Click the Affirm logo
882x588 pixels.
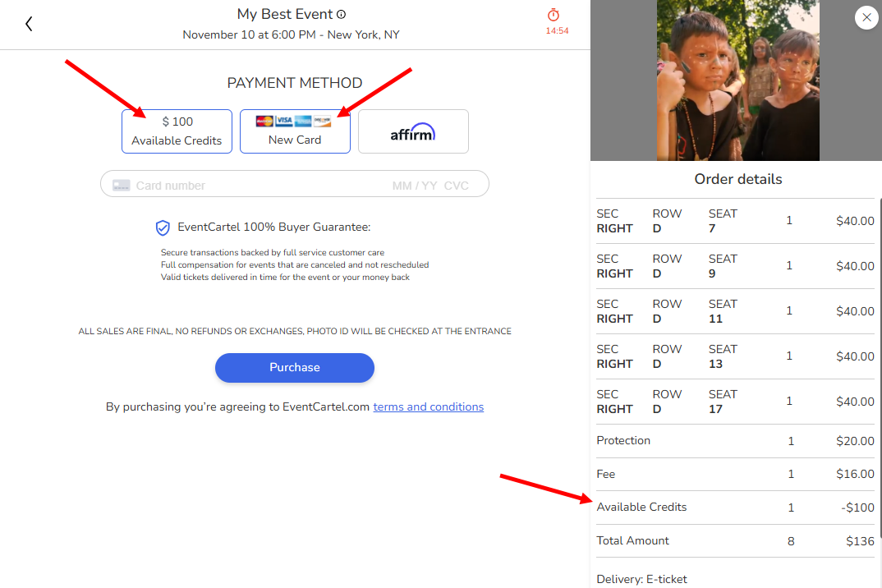413,132
